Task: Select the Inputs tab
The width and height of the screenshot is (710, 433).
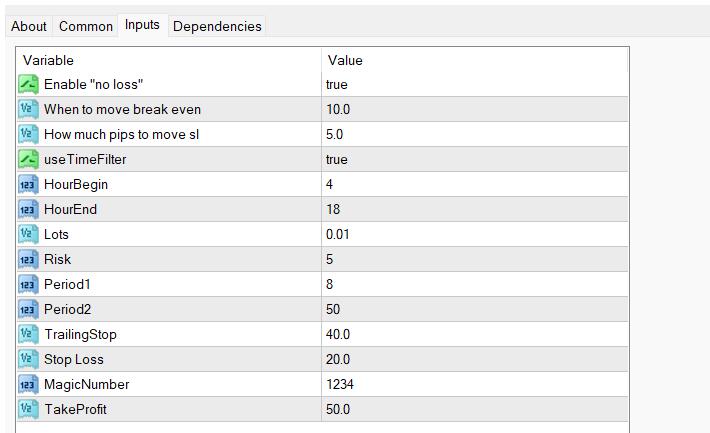Action: pos(142,25)
